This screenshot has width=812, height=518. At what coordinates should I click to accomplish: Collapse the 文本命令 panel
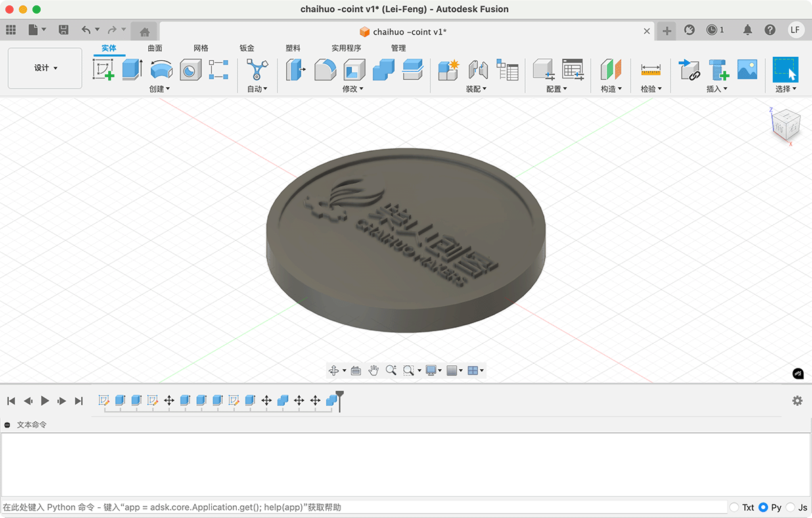tap(7, 425)
